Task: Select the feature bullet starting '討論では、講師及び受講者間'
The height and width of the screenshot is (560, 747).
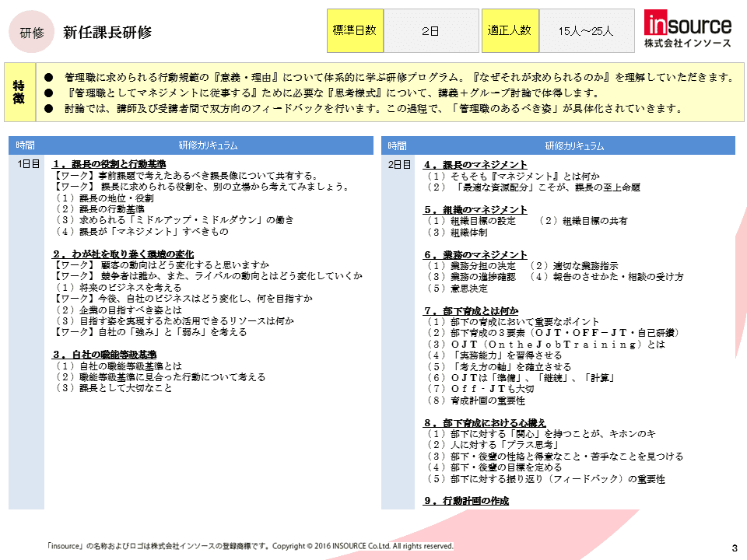Action: (x=374, y=109)
